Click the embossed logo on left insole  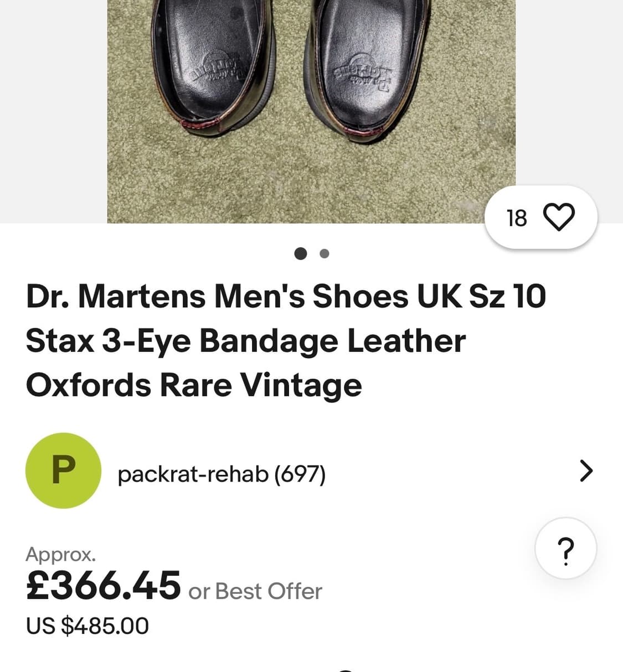pos(218,69)
